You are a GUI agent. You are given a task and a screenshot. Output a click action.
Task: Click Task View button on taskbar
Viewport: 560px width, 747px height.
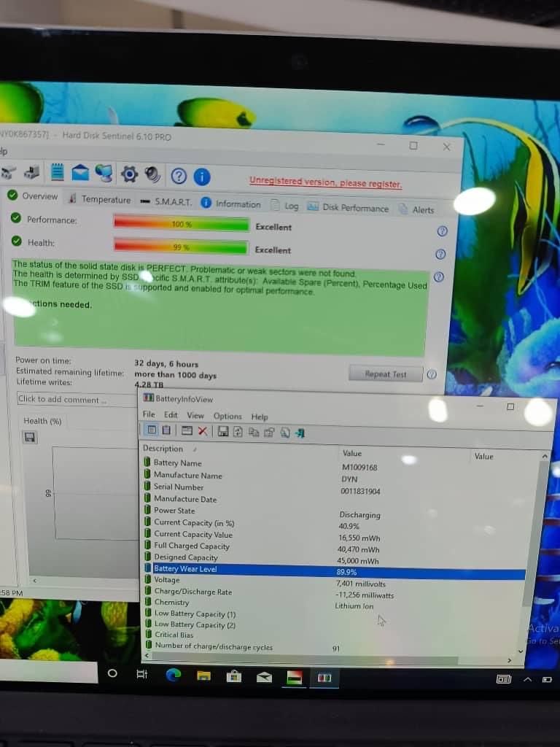point(142,674)
